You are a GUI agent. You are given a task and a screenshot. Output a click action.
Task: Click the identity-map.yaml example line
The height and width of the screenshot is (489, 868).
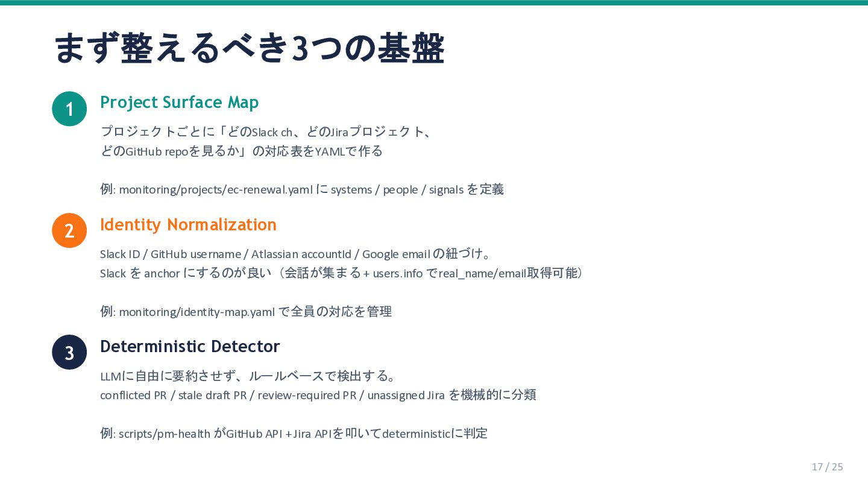(x=245, y=312)
